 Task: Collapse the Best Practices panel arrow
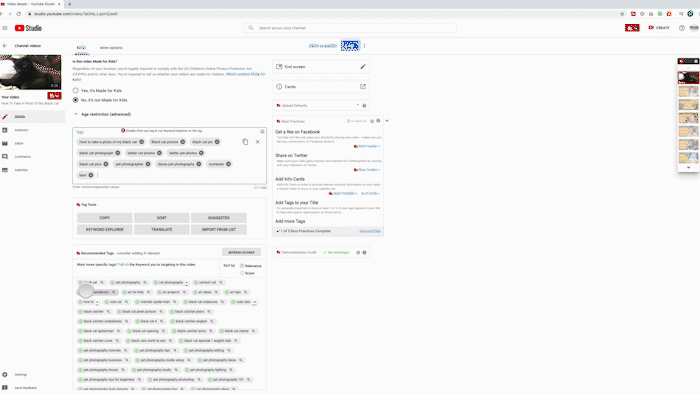pyautogui.click(x=387, y=121)
